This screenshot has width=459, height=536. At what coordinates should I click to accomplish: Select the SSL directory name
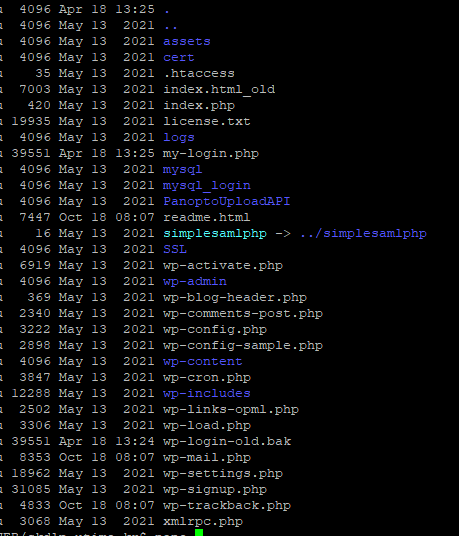(x=175, y=250)
